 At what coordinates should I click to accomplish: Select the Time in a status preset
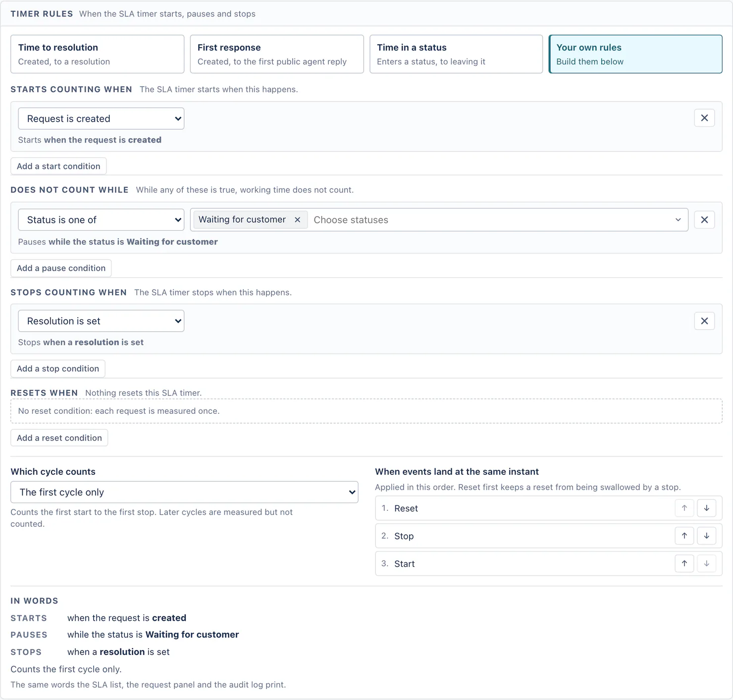point(456,54)
